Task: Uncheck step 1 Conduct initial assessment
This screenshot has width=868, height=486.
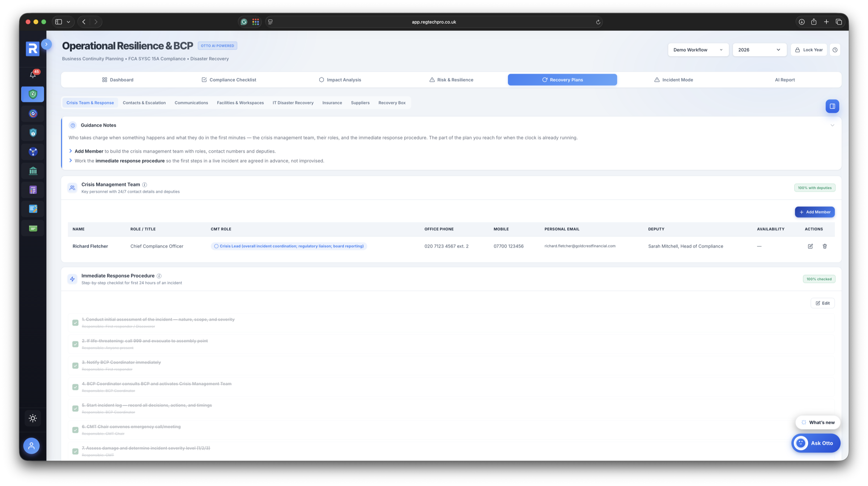Action: pos(75,323)
